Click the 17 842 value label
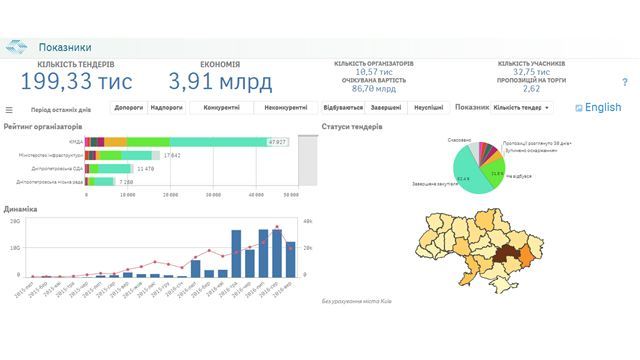 pyautogui.click(x=172, y=156)
